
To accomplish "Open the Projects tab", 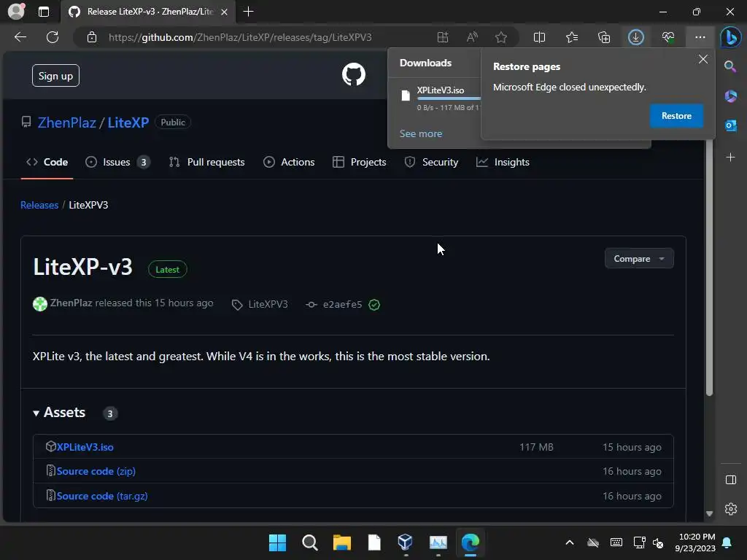I will click(x=360, y=163).
